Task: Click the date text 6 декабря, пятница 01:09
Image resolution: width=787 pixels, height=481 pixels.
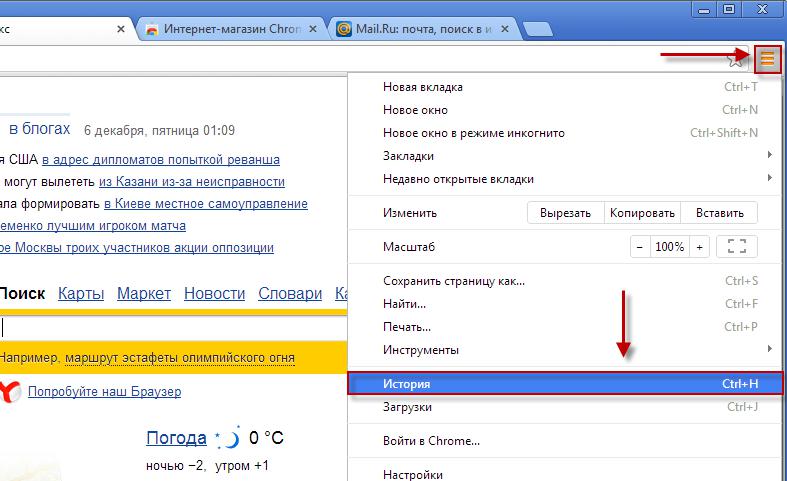Action: click(x=159, y=131)
